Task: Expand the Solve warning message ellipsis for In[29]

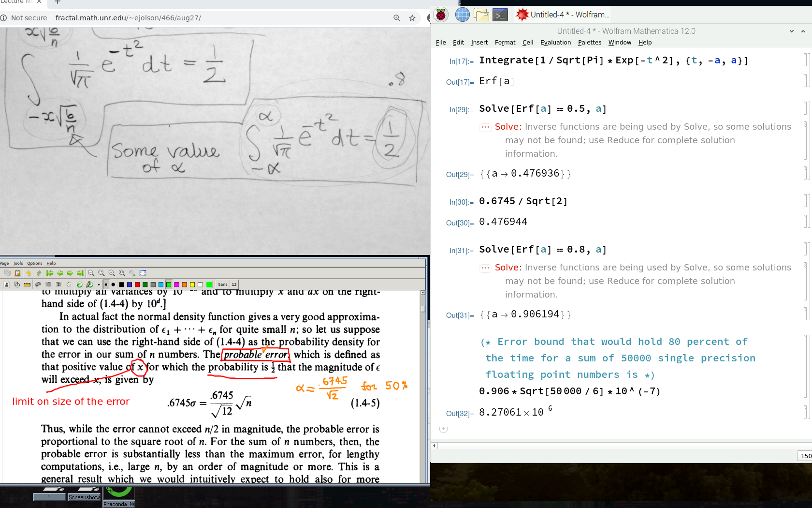Action: point(485,127)
